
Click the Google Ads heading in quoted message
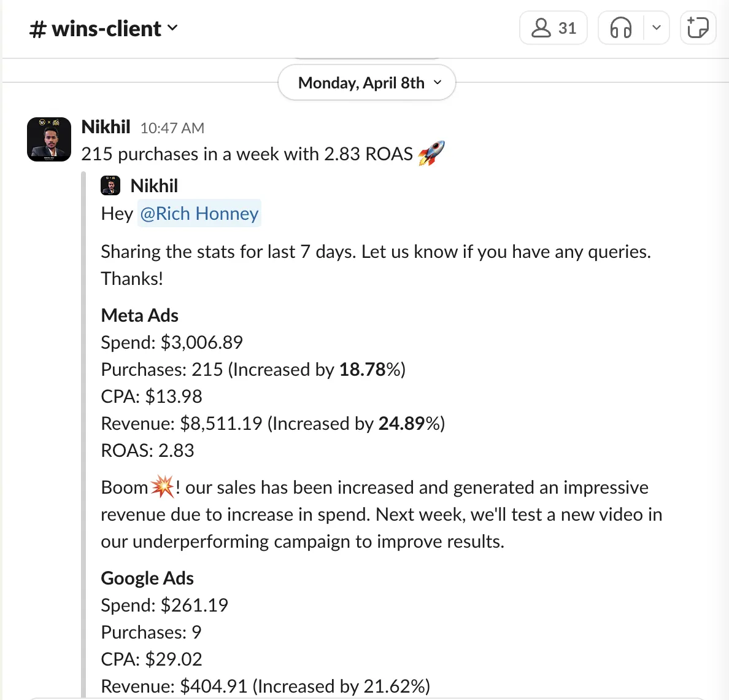(147, 578)
